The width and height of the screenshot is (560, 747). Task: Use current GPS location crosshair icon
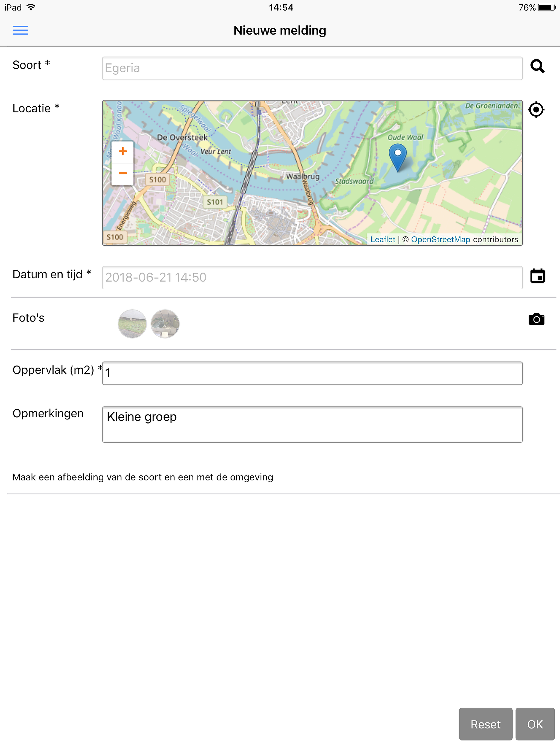click(x=536, y=109)
